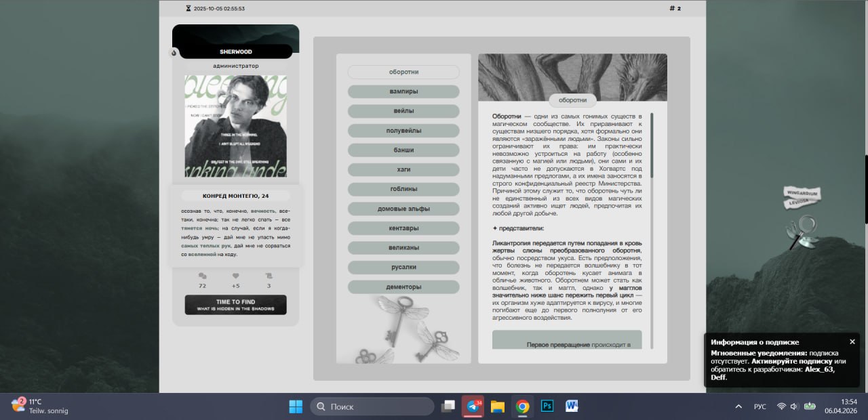
Task: Show hidden system tray icons
Action: tap(738, 406)
